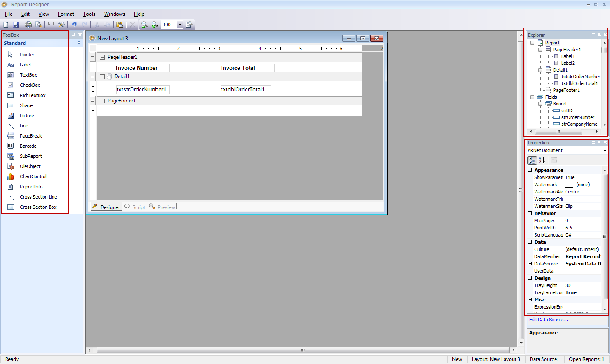Switch to the Preview tab
Image resolution: width=610 pixels, height=364 pixels.
(162, 207)
